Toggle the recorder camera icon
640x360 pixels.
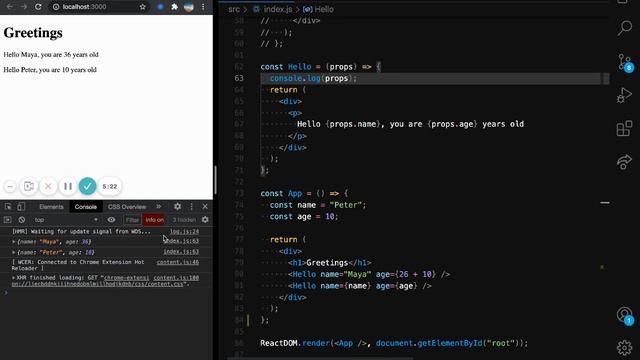click(x=29, y=187)
